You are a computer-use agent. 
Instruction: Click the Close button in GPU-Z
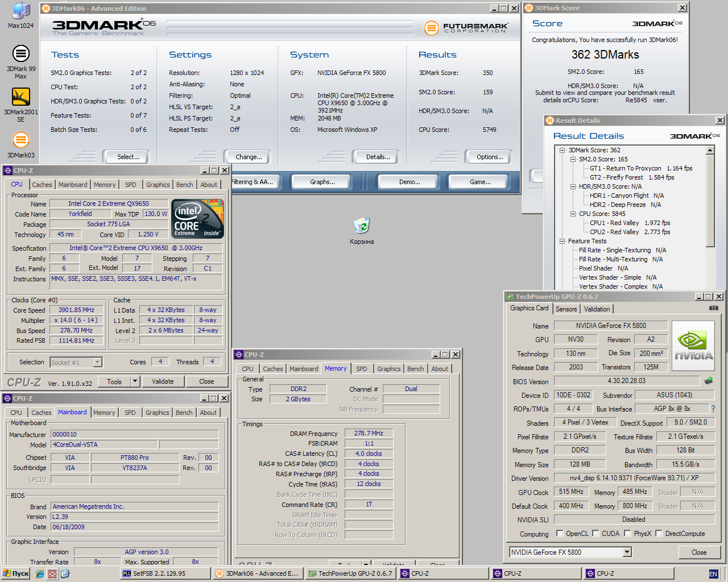(x=699, y=552)
